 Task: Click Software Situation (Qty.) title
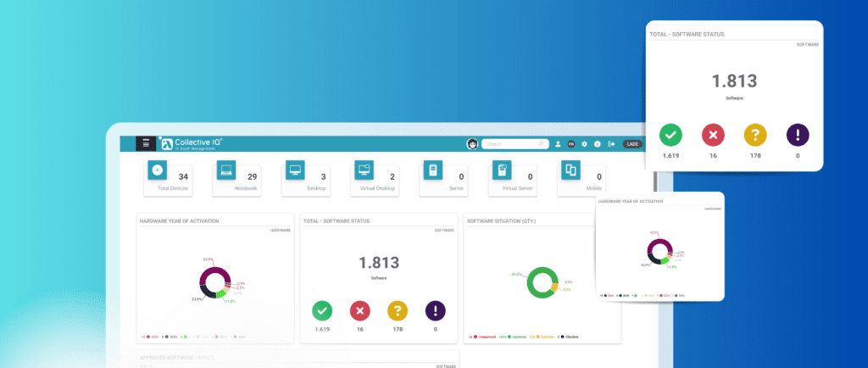[x=502, y=220]
